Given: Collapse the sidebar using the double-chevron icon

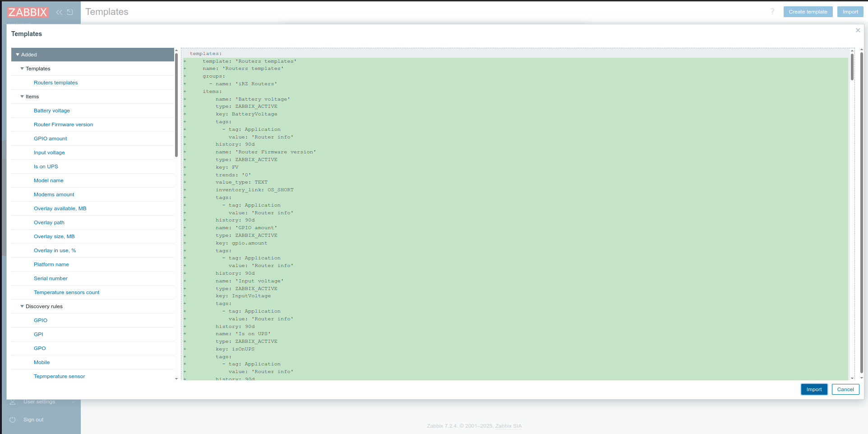Looking at the screenshot, I should (x=59, y=12).
